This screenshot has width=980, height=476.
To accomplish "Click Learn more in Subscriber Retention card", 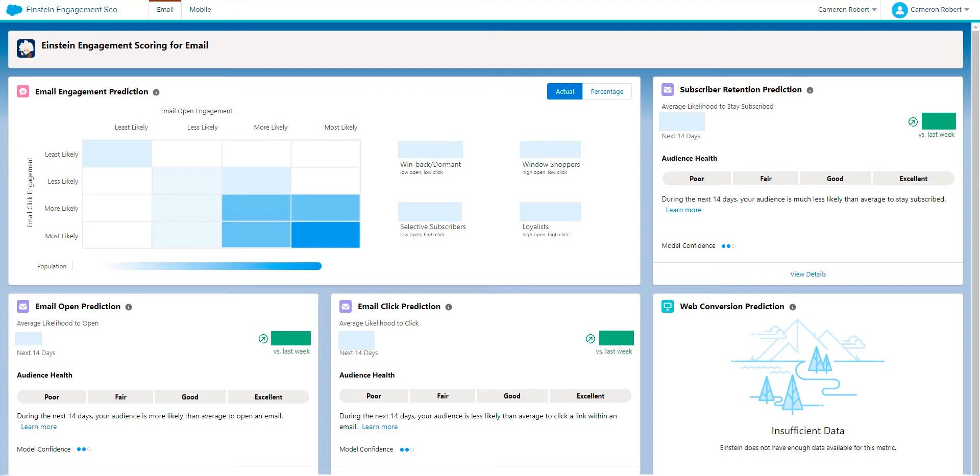I will point(683,210).
